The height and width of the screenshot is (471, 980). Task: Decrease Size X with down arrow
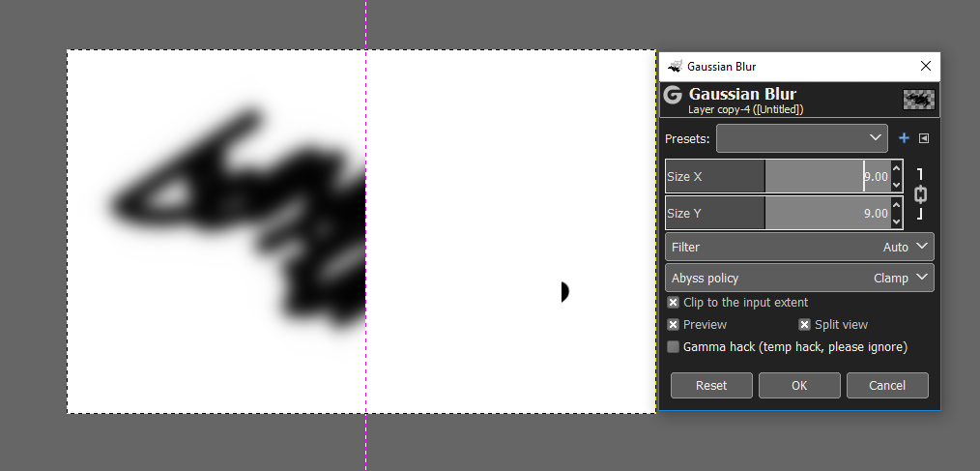(896, 184)
